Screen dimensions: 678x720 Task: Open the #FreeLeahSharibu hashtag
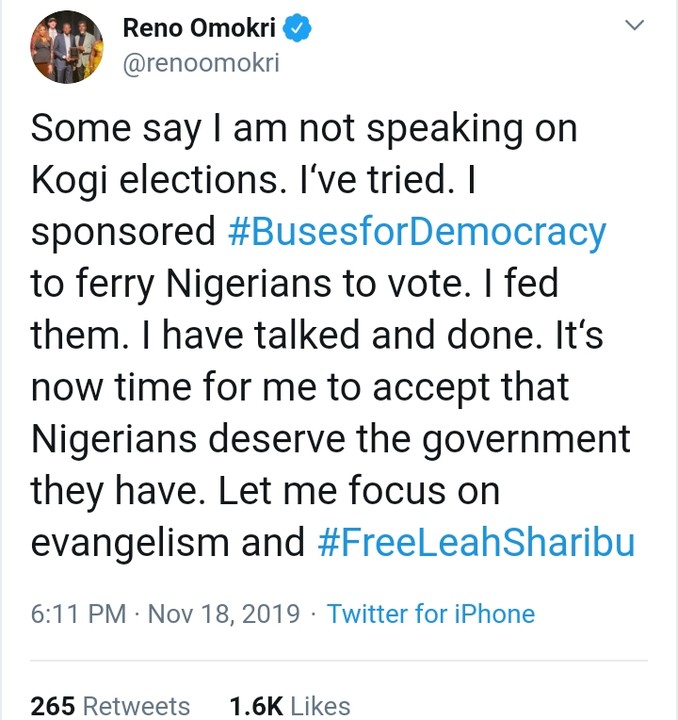click(475, 543)
